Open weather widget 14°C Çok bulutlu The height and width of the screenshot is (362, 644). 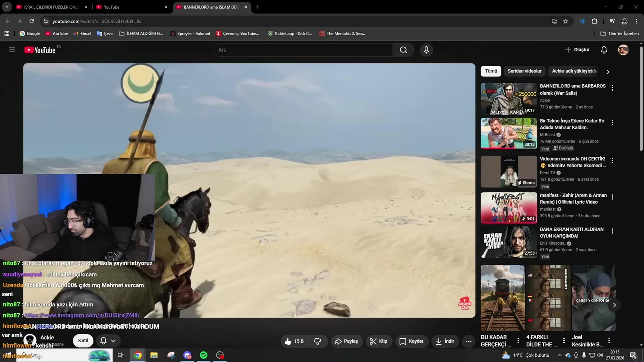[x=525, y=355]
